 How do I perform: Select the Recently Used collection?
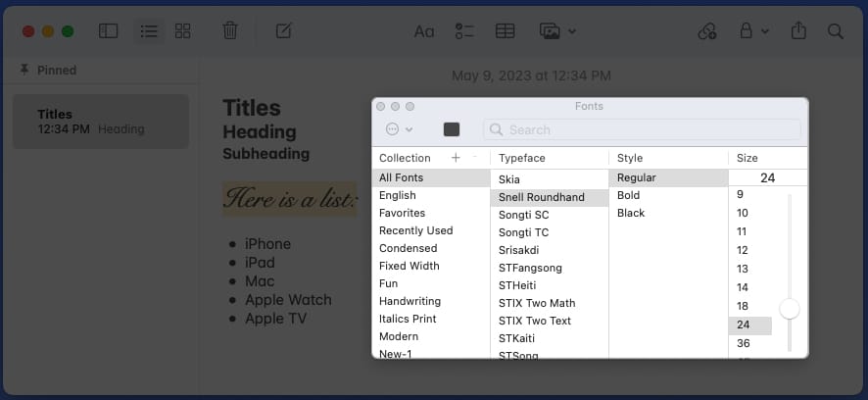pyautogui.click(x=431, y=231)
